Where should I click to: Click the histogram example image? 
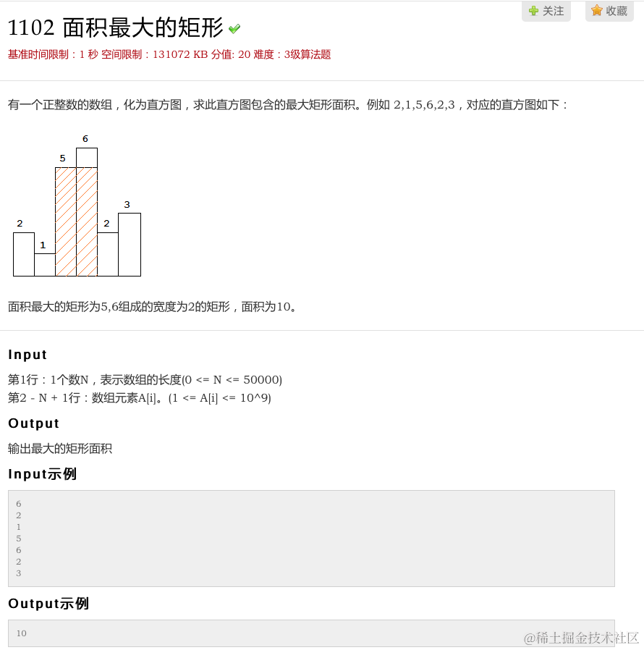pyautogui.click(x=77, y=206)
